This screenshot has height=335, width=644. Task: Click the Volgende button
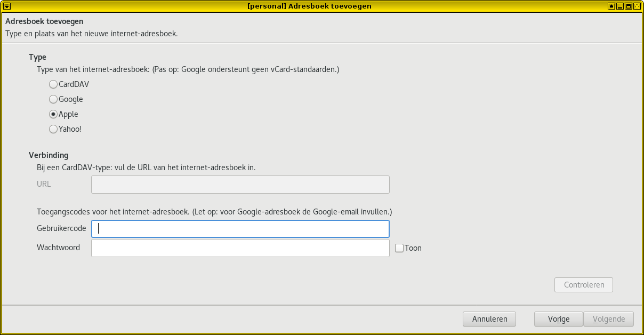[609, 319]
